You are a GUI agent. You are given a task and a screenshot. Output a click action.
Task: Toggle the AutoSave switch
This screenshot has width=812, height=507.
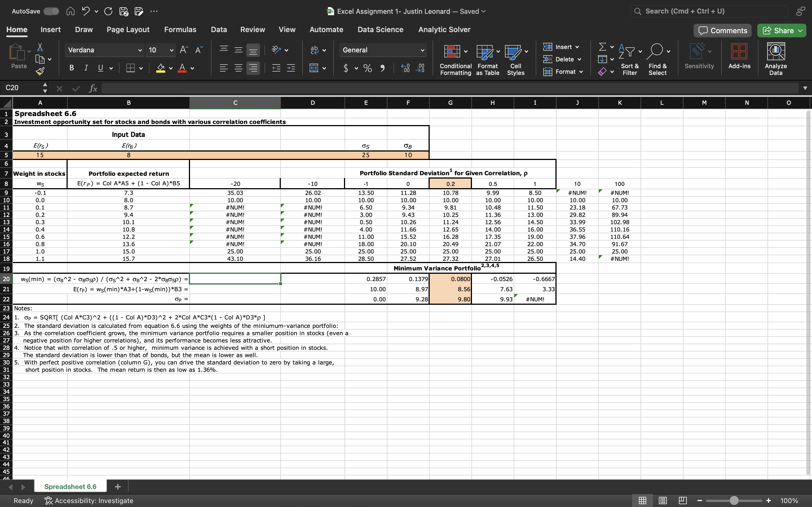pyautogui.click(x=51, y=11)
